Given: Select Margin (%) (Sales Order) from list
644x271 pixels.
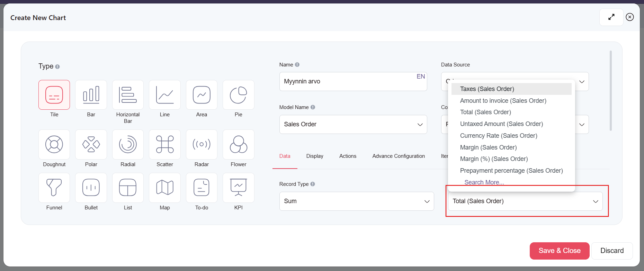Looking at the screenshot, I should [x=494, y=159].
